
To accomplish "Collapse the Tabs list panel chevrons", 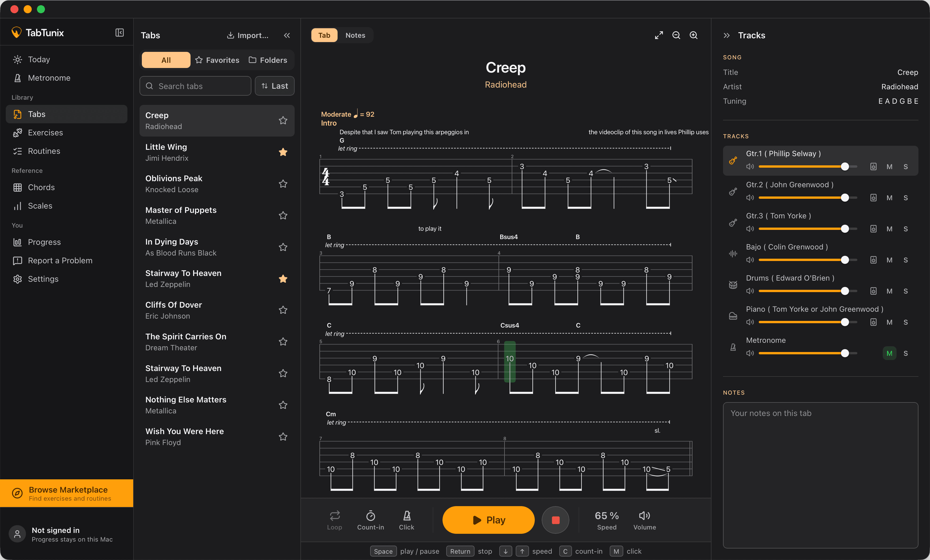I will (x=287, y=35).
